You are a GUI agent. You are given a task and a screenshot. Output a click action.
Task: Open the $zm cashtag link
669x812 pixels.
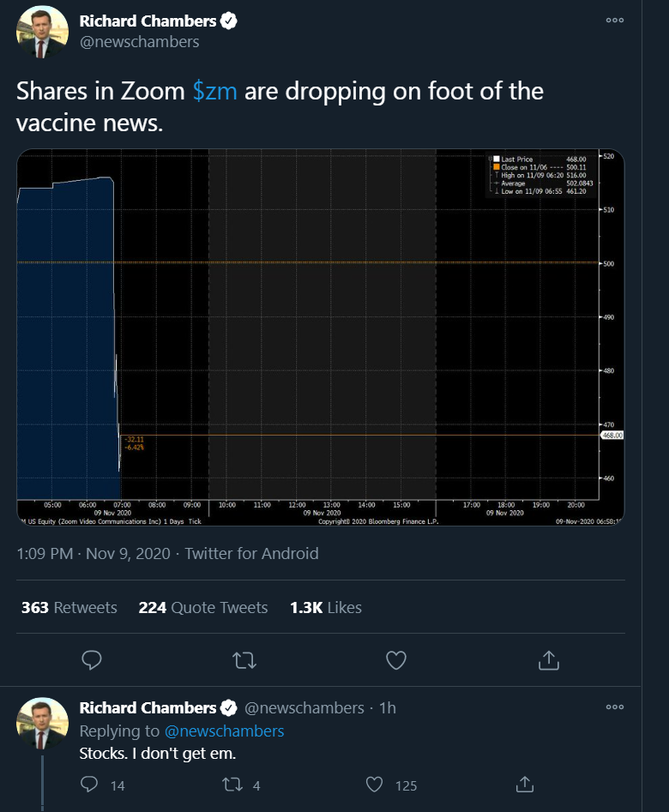coord(214,92)
